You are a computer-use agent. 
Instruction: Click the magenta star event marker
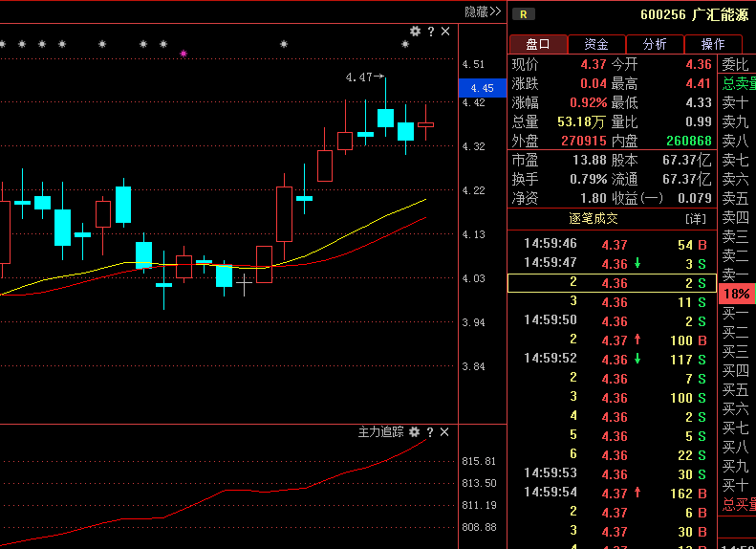coord(184,54)
